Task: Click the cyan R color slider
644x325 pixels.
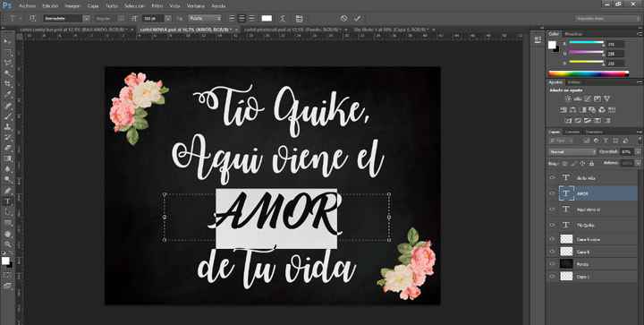Action: tap(586, 43)
